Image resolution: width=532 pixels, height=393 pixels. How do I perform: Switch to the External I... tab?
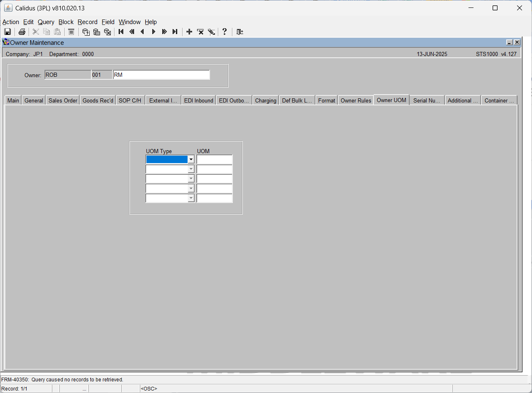163,100
